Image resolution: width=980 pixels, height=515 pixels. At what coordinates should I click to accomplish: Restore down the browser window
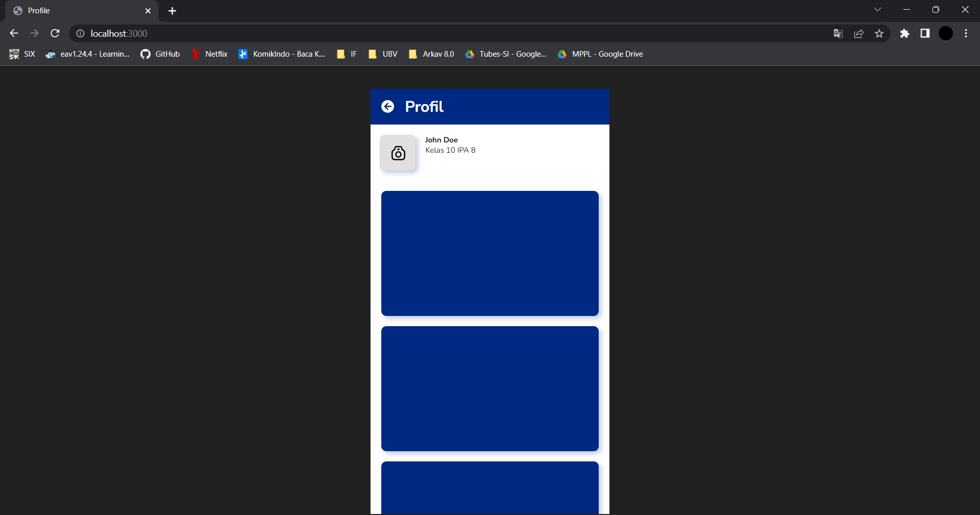tap(936, 10)
